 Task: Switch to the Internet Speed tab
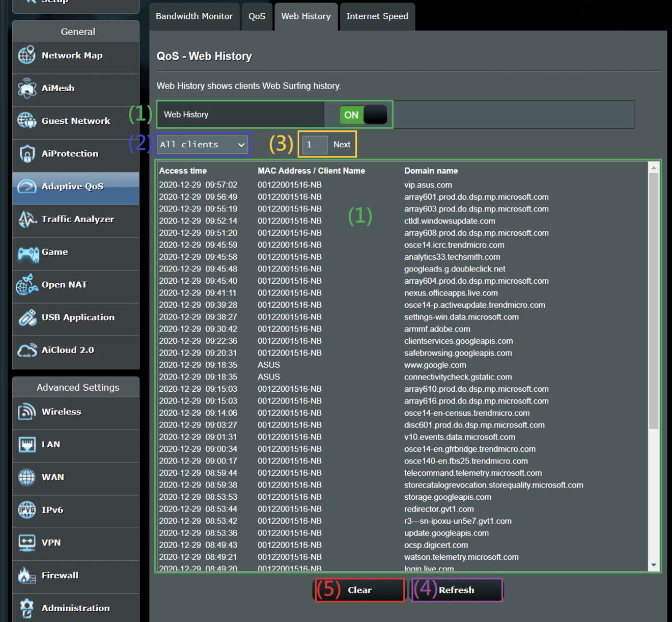pyautogui.click(x=377, y=16)
